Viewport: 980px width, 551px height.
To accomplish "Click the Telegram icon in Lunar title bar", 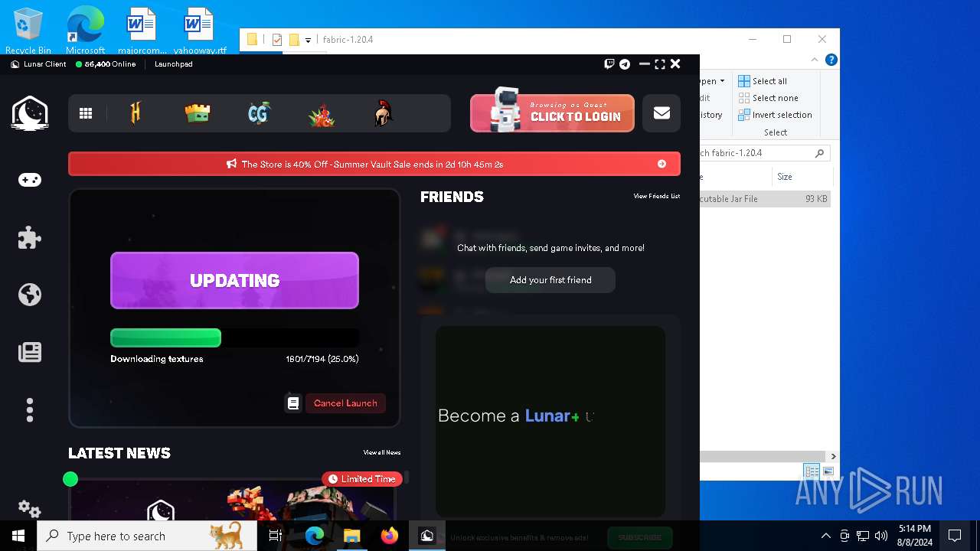I will [625, 64].
